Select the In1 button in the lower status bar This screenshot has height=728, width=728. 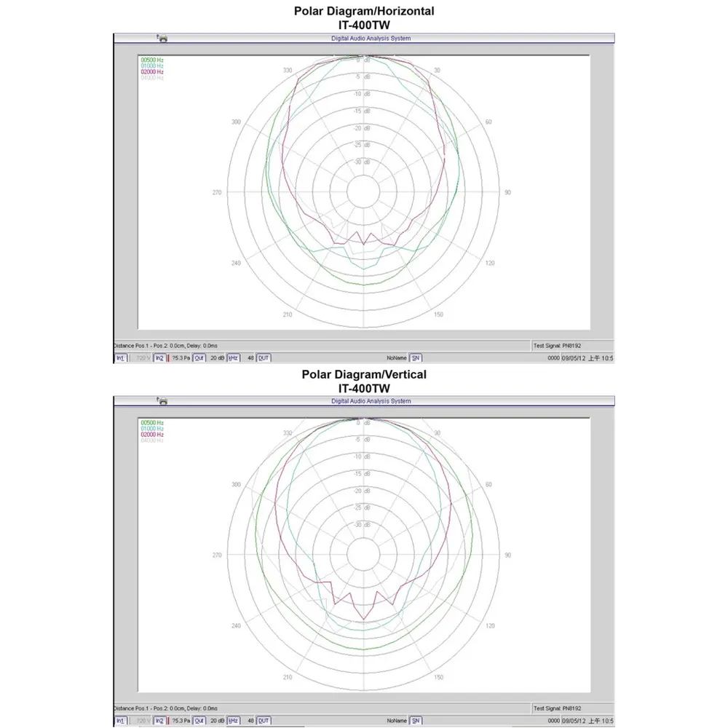click(x=120, y=721)
